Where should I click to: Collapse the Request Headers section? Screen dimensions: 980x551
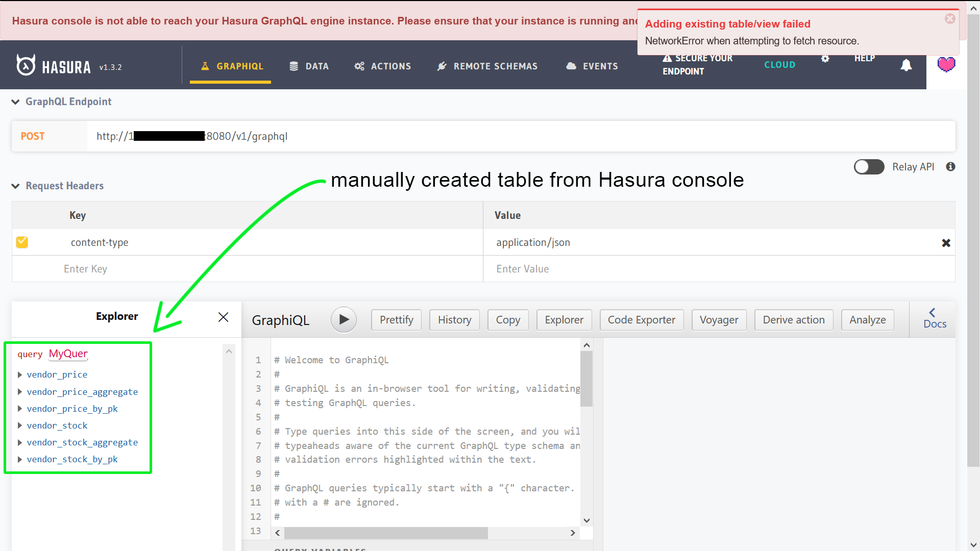tap(15, 186)
